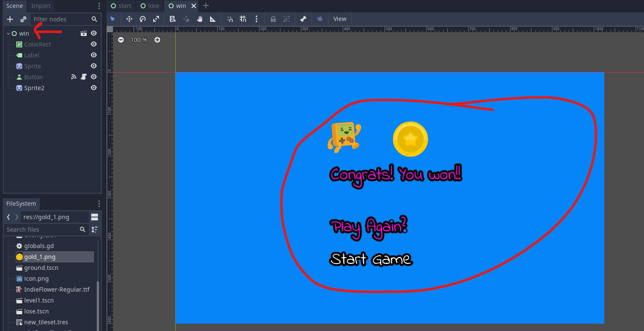Go to next folder in FileSystem
This screenshot has height=331, width=644.
pyautogui.click(x=17, y=217)
